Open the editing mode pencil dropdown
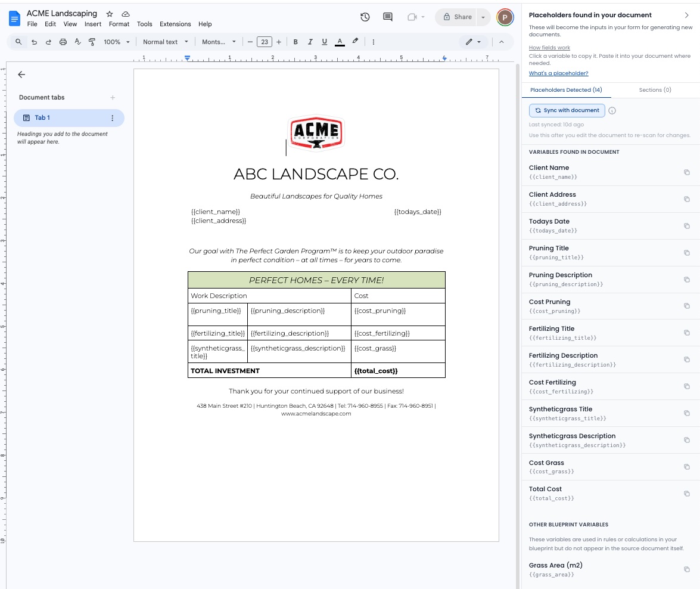 (x=473, y=42)
